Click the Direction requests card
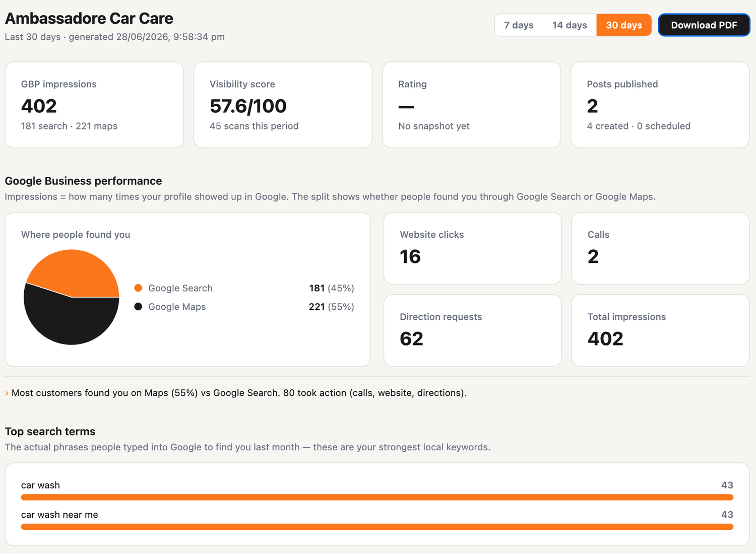Screen dimensions: 756x554 (x=472, y=330)
